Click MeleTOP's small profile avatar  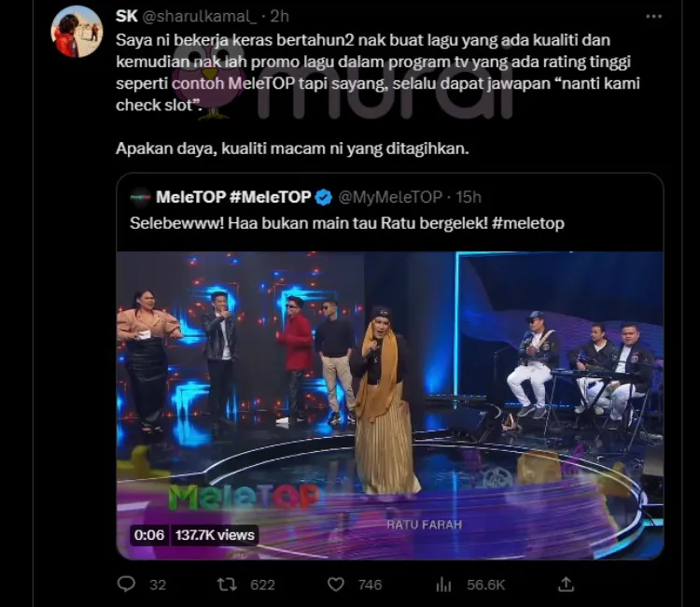pos(141,197)
